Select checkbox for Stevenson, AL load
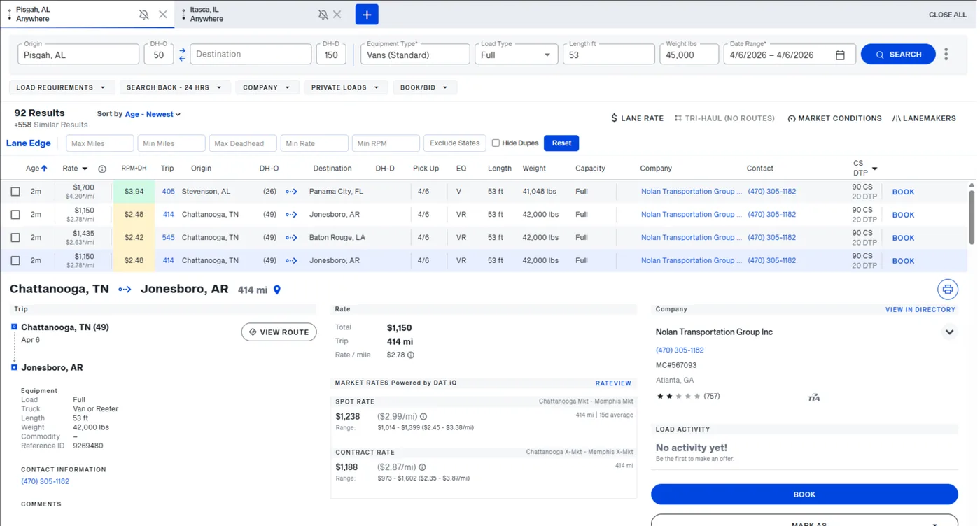The width and height of the screenshot is (980, 526). 15,191
